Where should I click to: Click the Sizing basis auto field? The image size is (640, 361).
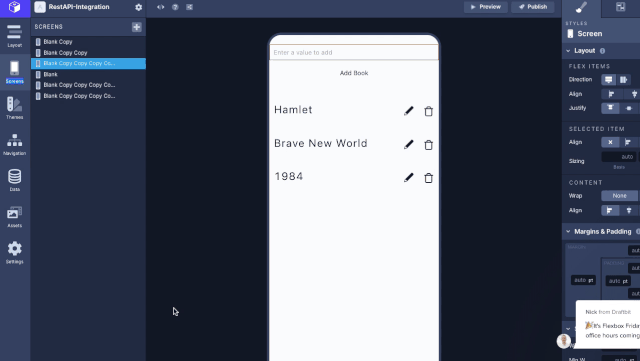[619, 157]
